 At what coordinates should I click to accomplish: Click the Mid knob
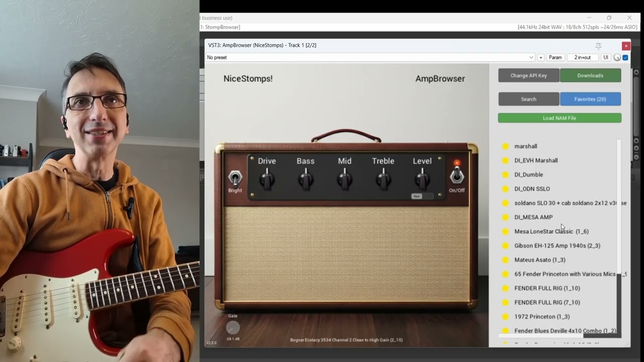pos(345,179)
